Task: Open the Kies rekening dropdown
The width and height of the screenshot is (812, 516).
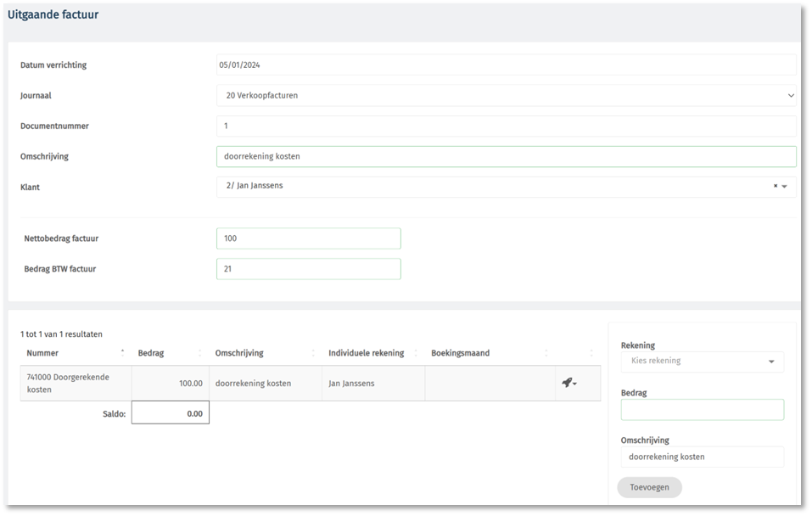Action: pyautogui.click(x=703, y=361)
